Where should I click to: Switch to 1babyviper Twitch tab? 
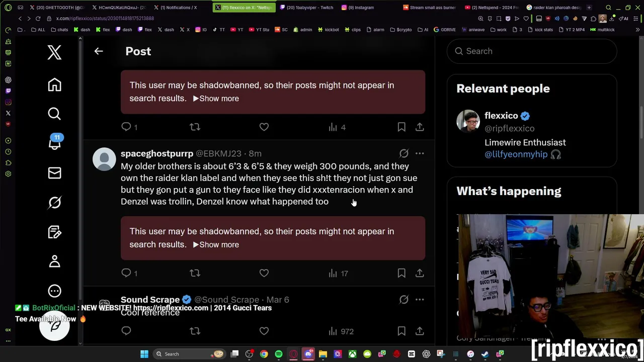click(x=306, y=8)
